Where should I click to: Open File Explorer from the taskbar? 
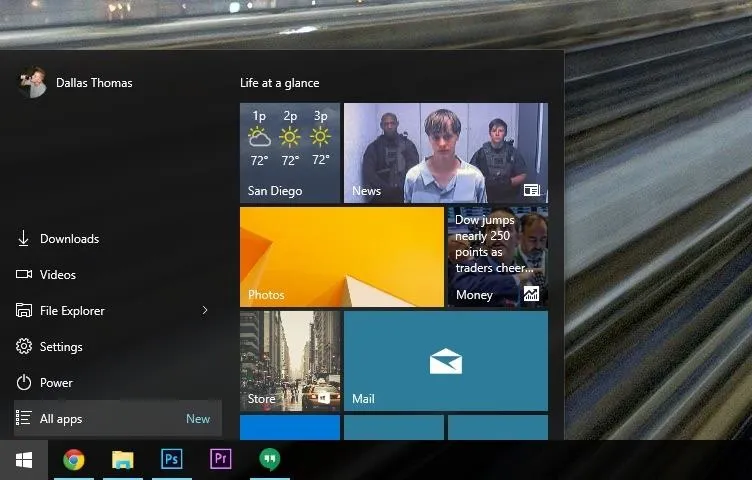click(x=123, y=459)
